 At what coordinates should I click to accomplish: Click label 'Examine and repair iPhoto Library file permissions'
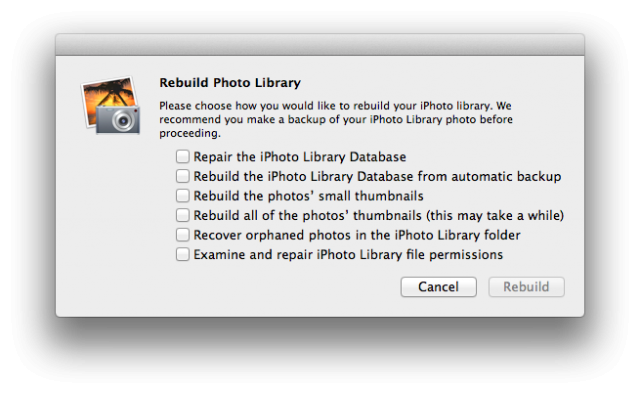tap(348, 255)
